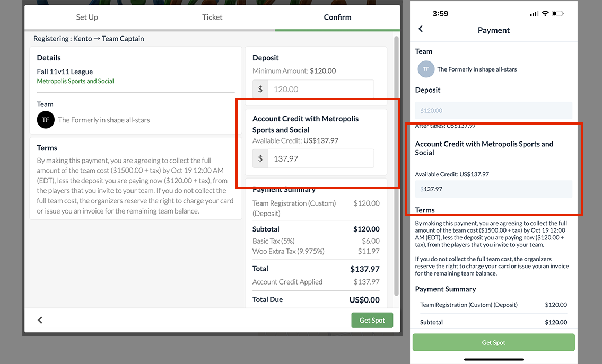
Task: Click the back chevron in desktop dialog footer
Action: pyautogui.click(x=40, y=320)
